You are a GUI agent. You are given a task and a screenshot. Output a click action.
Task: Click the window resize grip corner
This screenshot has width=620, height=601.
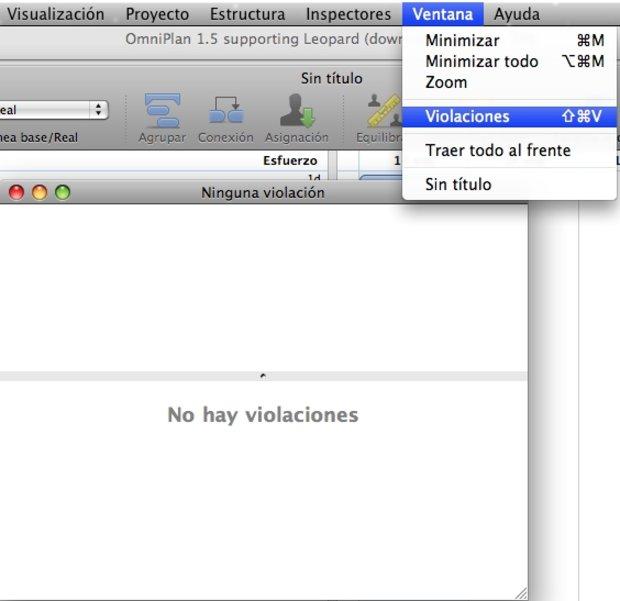point(521,593)
